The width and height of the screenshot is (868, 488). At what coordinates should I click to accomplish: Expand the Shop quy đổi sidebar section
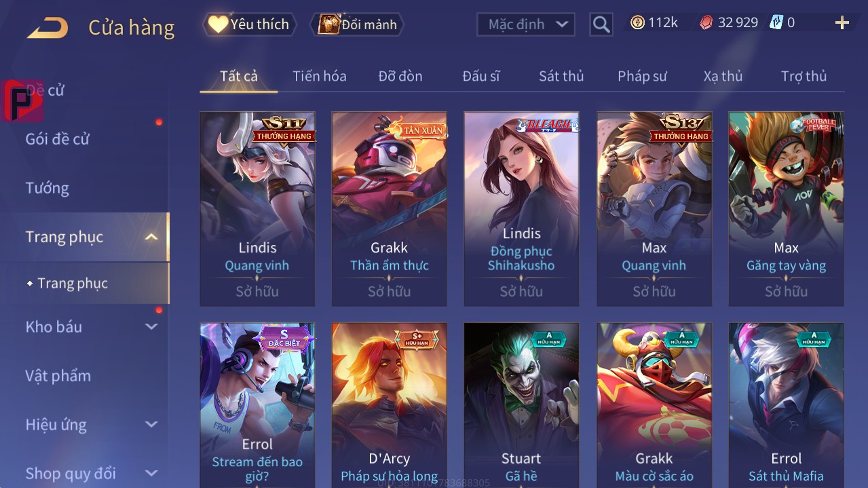click(x=151, y=473)
